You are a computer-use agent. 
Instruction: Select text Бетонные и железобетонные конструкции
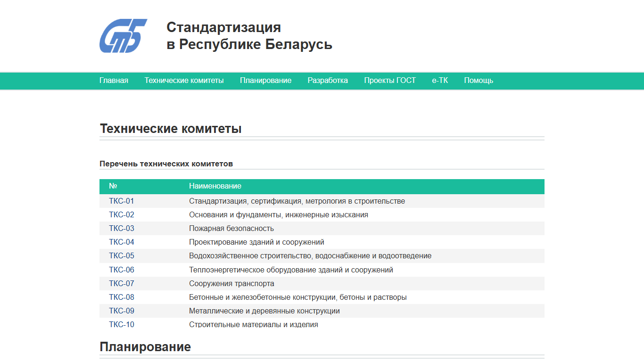pos(263,297)
